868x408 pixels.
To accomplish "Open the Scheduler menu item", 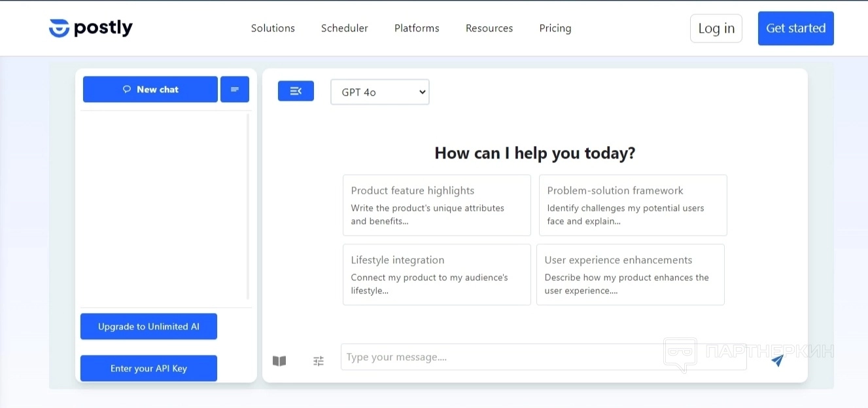I will coord(344,28).
